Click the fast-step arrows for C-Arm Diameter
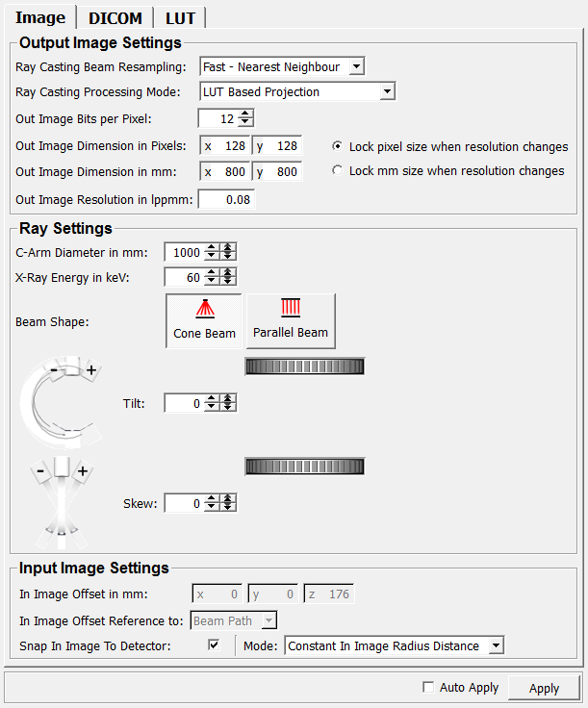Viewport: 588px width, 708px height. click(228, 252)
